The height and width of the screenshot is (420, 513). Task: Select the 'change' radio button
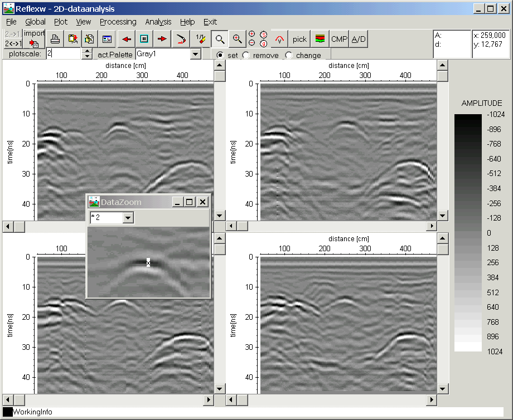tap(289, 55)
